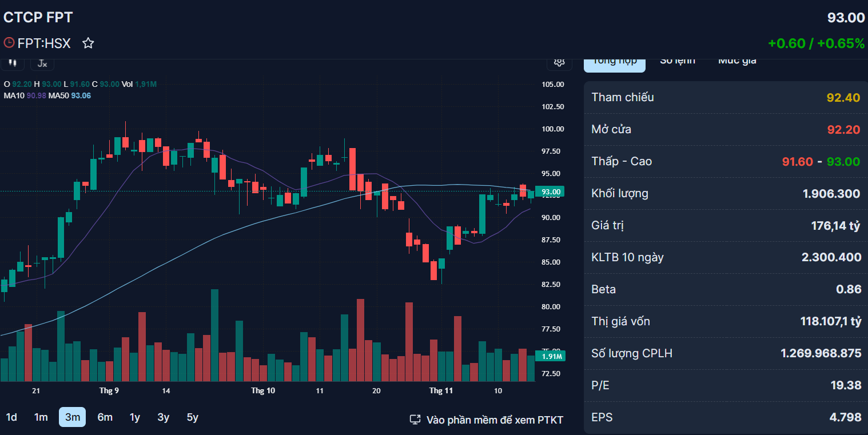Click the Tham chiếu label
This screenshot has width=868, height=435.
coord(623,97)
